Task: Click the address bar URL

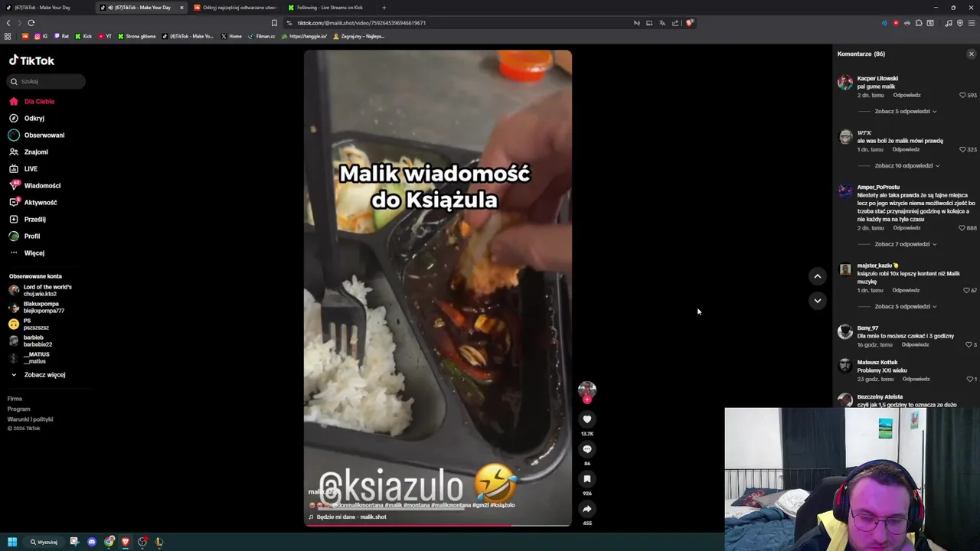Action: [x=361, y=23]
